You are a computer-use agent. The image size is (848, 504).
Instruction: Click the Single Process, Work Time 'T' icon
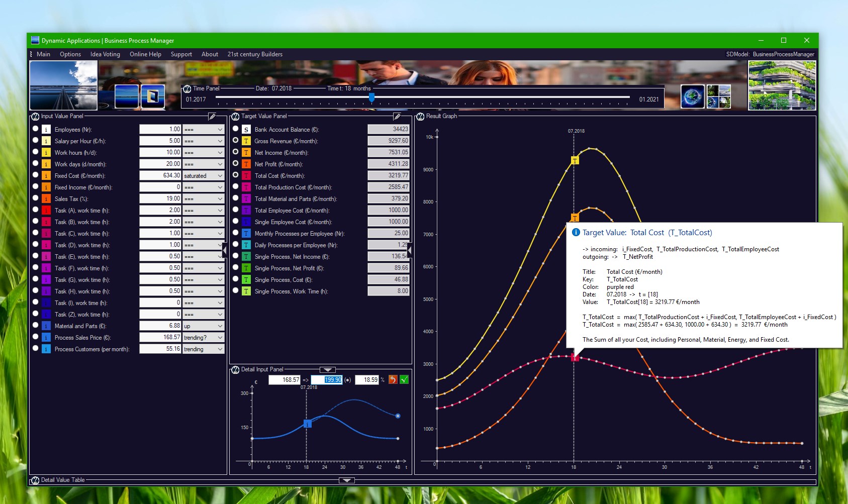(x=246, y=291)
